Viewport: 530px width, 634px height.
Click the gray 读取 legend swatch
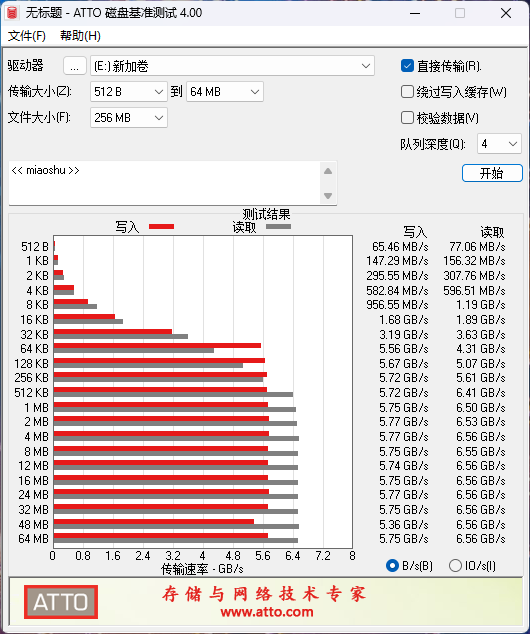click(278, 226)
